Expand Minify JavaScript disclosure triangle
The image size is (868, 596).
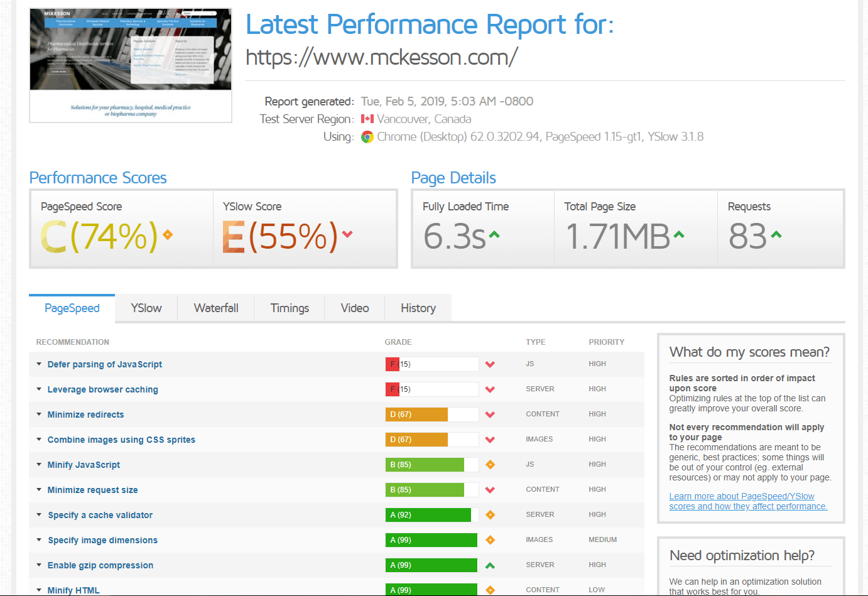(x=39, y=465)
